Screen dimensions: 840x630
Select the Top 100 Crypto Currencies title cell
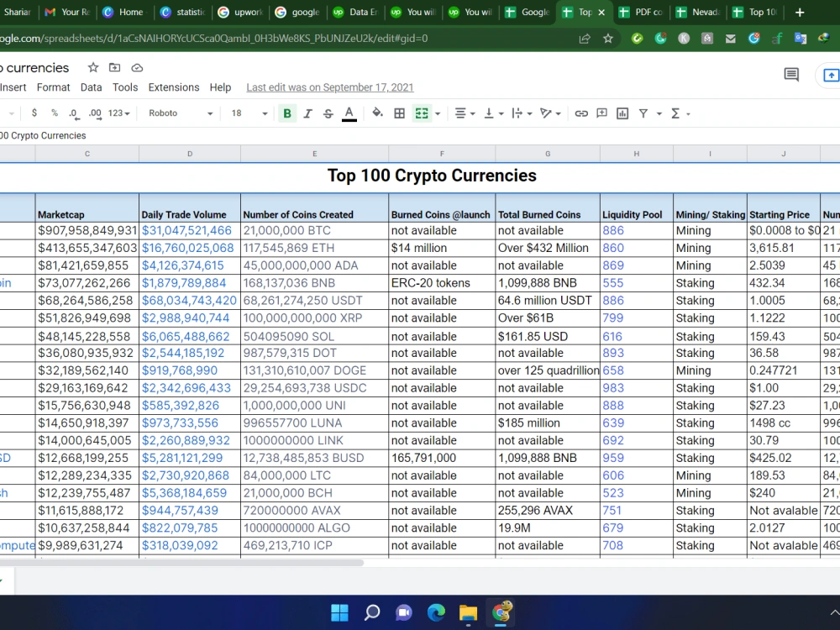click(x=432, y=176)
